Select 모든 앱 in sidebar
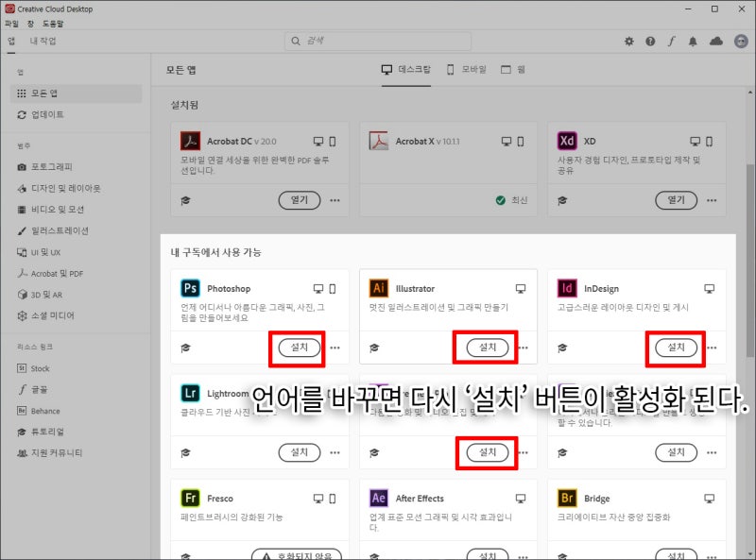 tap(77, 93)
